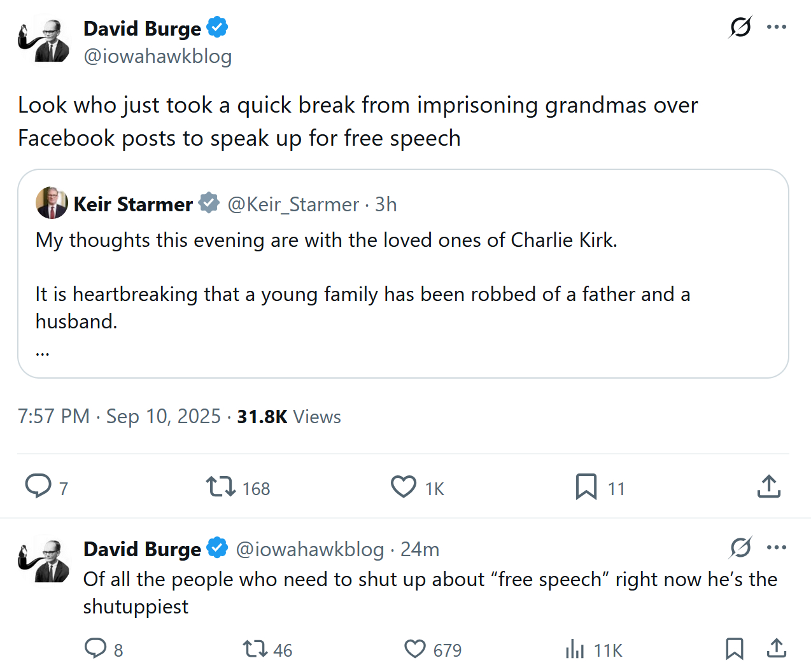Click the 7:57 PM Sep 10, 2025 timestamp

click(x=119, y=416)
